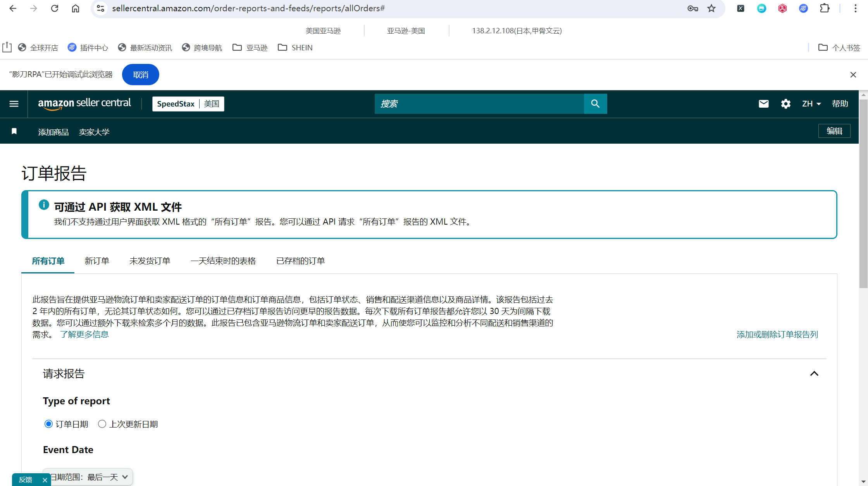868x486 pixels.
Task: Click the 了解更多信息 link
Action: pyautogui.click(x=84, y=335)
